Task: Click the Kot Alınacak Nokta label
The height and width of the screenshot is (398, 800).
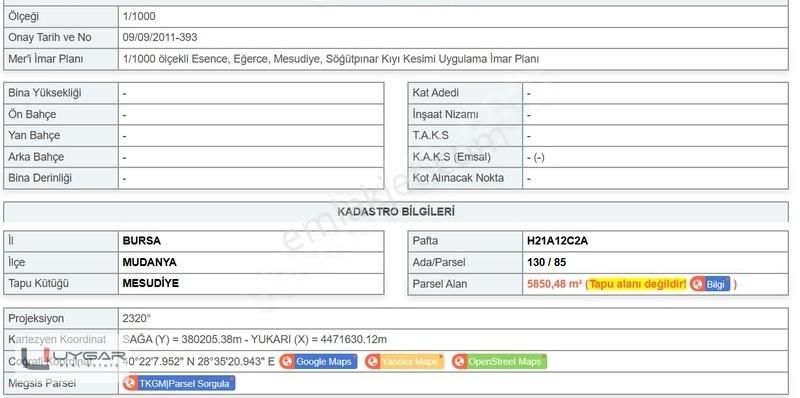Action: 458,178
